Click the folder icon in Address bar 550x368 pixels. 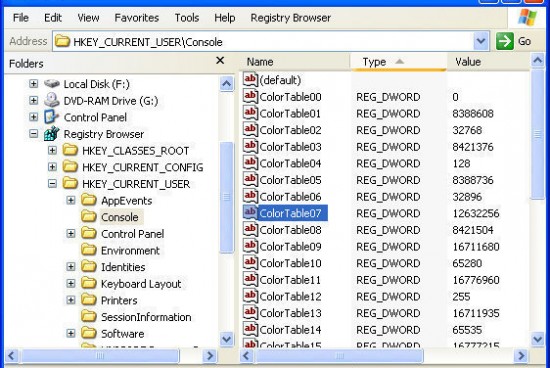62,41
